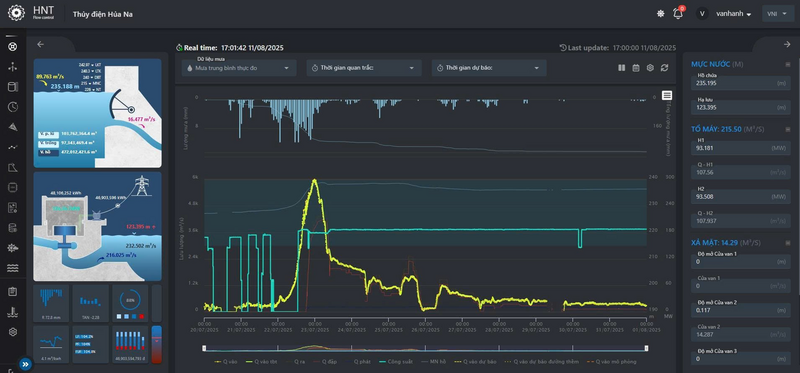This screenshot has width=800, height=373.
Task: Toggle the Q vào tbt legend series
Action: pos(261,361)
